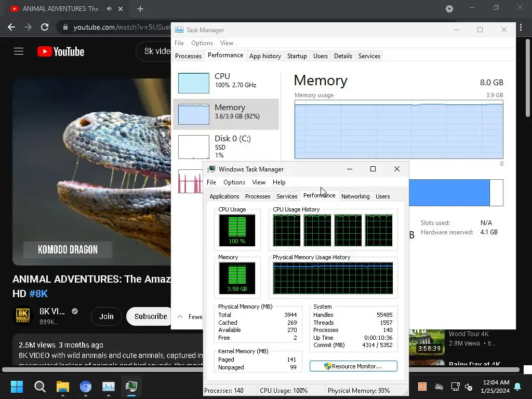
Task: Click the Komodo dragon video player
Action: 91,171
